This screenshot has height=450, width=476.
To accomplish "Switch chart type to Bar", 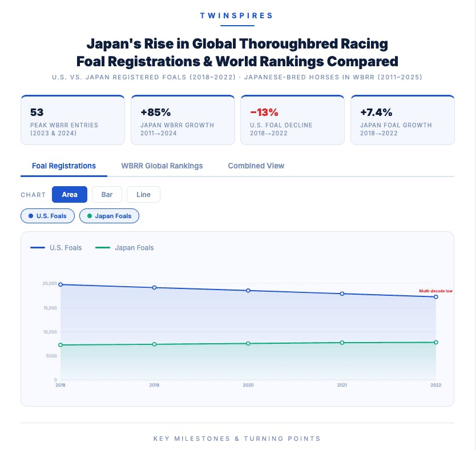I will coord(107,195).
